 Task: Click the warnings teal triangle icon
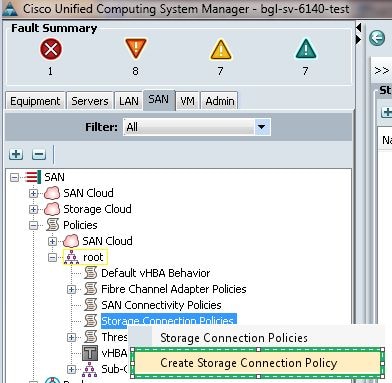[x=306, y=49]
